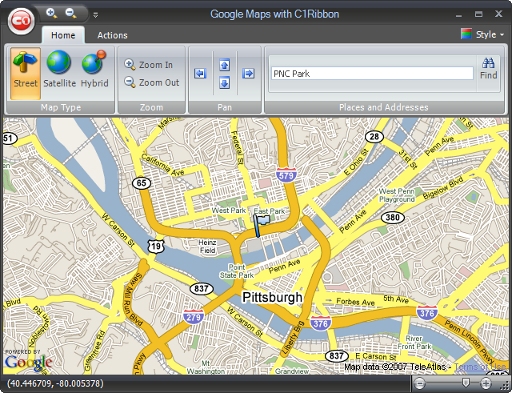Click the Zoom In ribbon button
This screenshot has width=512, height=393.
[149, 64]
